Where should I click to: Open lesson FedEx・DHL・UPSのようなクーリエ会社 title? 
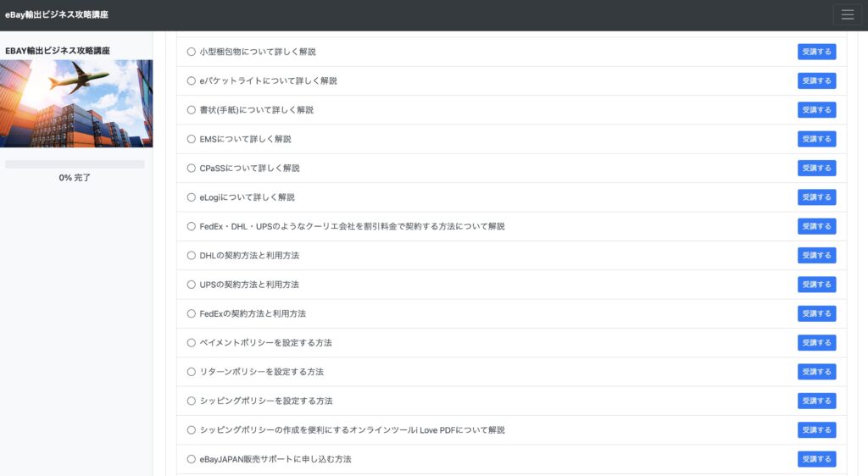pyautogui.click(x=352, y=226)
